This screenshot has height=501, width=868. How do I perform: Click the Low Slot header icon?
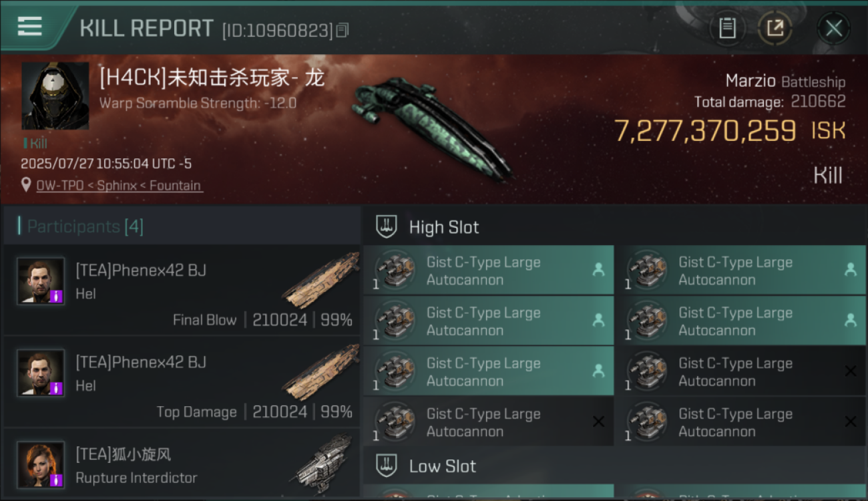387,466
